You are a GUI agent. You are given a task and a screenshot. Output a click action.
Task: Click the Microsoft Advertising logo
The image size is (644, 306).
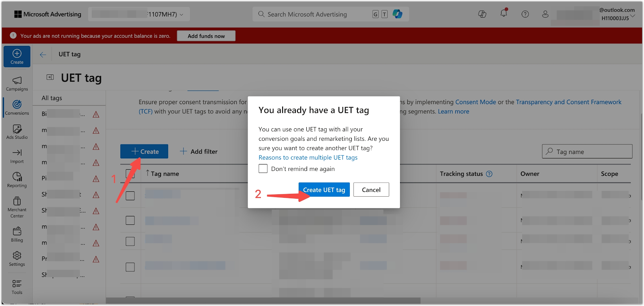coord(48,14)
